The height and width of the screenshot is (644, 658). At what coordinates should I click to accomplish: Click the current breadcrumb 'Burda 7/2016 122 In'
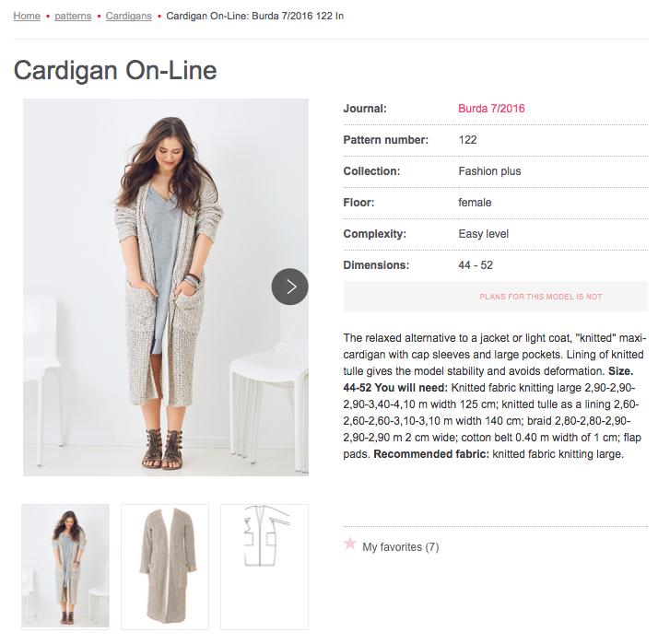click(298, 16)
